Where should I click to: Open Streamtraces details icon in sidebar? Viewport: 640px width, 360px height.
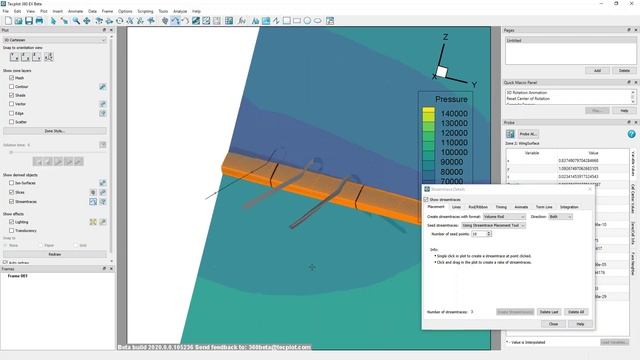pos(102,202)
